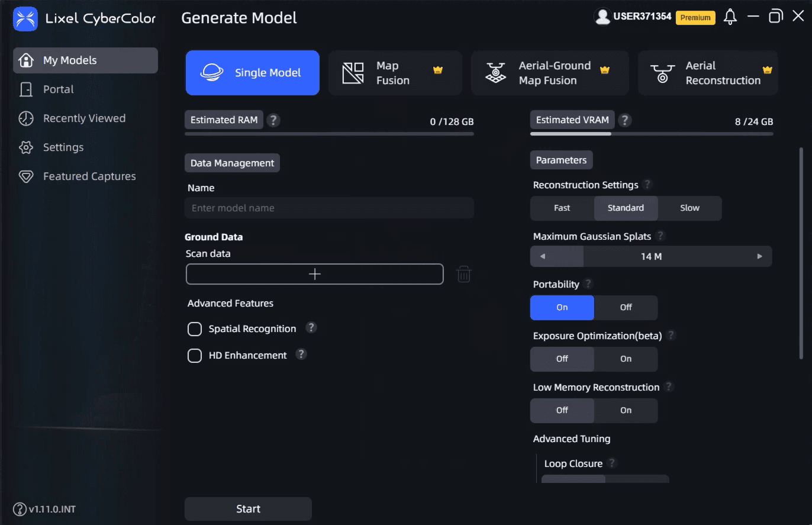Switch to the Map Fusion tab
812x525 pixels.
pos(395,72)
